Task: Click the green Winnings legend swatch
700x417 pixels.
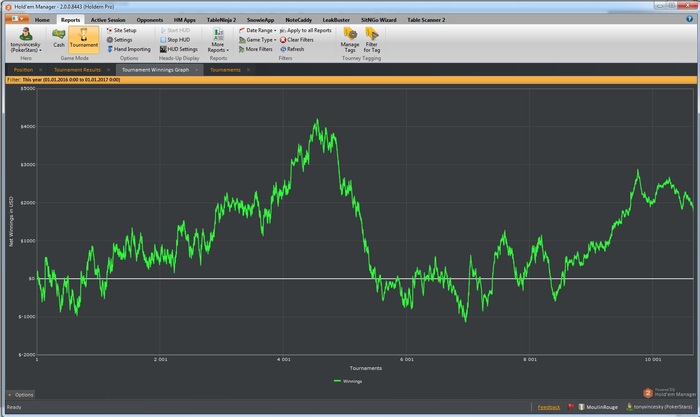Action: click(x=335, y=381)
